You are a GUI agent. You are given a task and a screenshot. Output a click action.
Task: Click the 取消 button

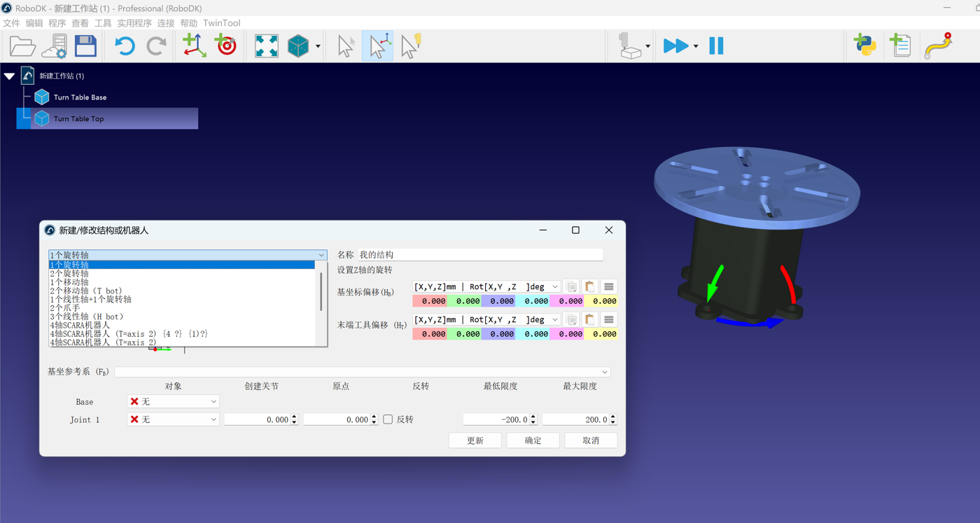[591, 440]
